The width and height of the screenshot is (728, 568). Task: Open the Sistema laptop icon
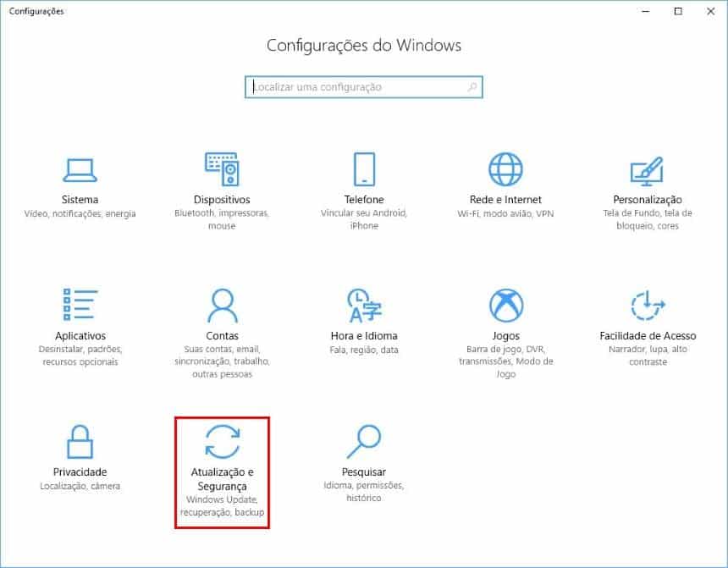[x=80, y=170]
